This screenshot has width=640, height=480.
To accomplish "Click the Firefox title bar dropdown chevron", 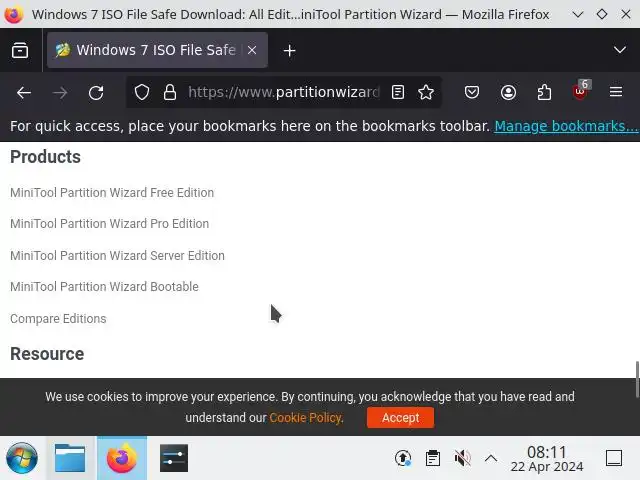I will [578, 15].
